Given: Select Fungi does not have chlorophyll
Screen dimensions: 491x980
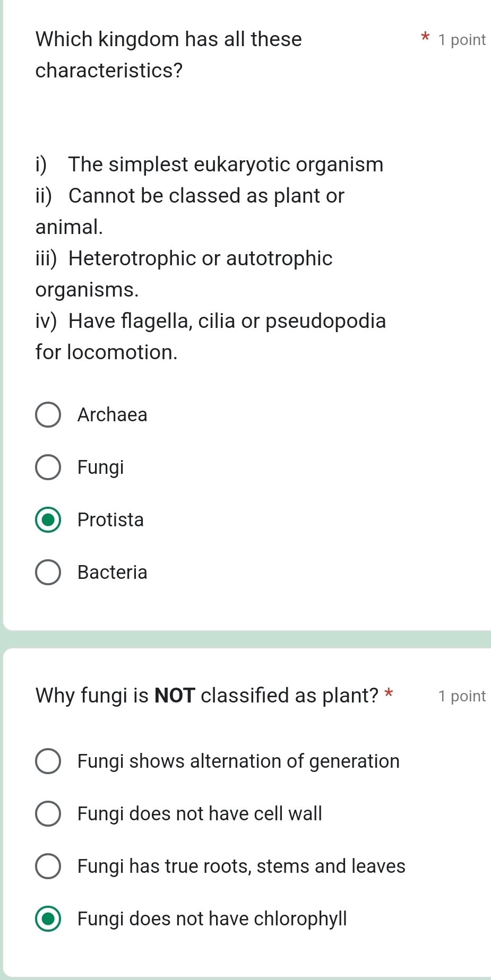Looking at the screenshot, I should point(48,918).
